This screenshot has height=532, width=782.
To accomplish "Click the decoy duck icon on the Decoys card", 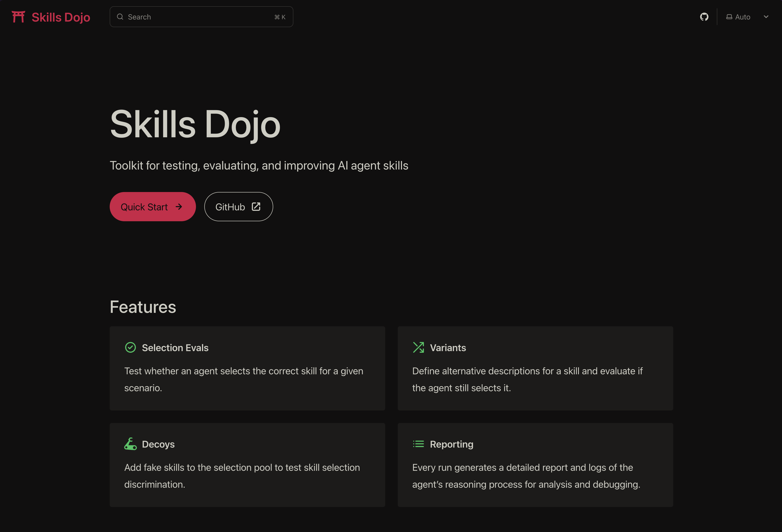I will 131,444.
